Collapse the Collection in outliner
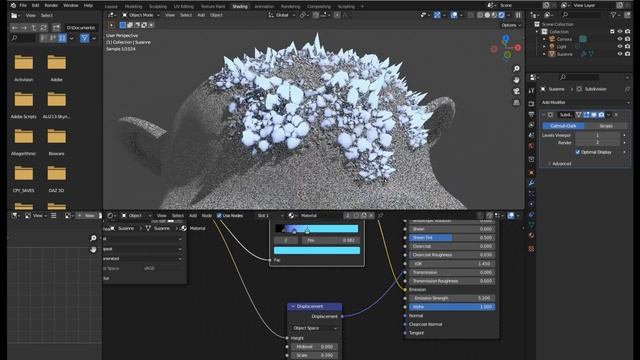Image resolution: width=640 pixels, height=360 pixels. coord(537,32)
